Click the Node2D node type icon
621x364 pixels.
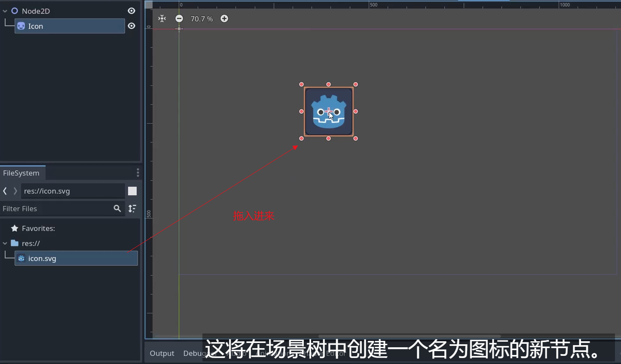(x=15, y=11)
